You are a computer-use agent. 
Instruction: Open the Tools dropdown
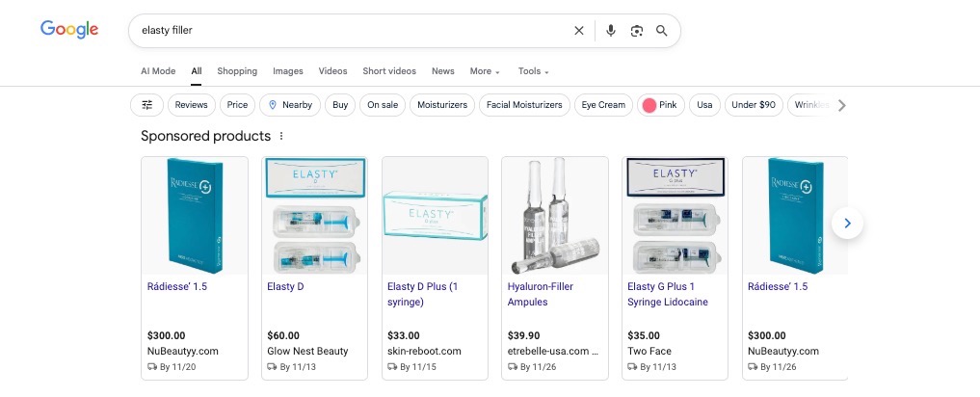pos(533,71)
